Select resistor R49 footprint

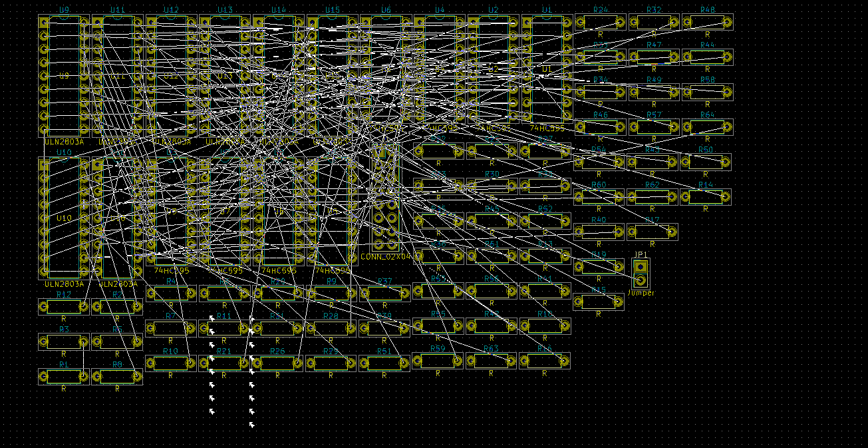click(654, 92)
